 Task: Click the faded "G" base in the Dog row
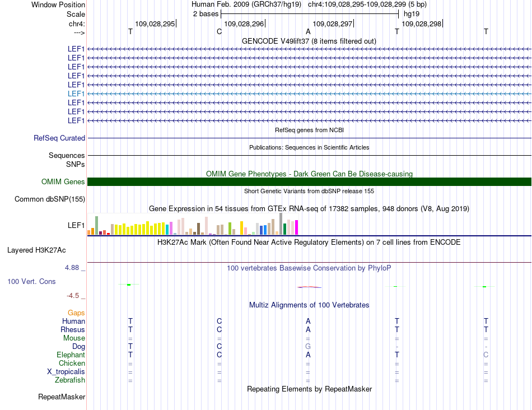(308, 347)
